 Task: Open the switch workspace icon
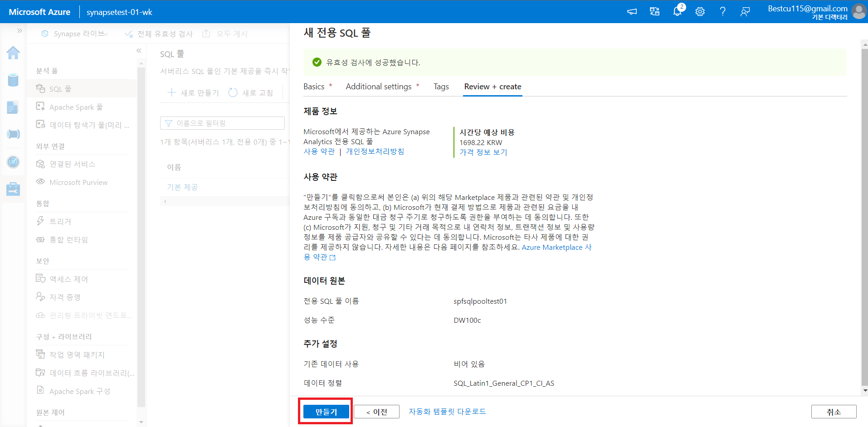654,12
